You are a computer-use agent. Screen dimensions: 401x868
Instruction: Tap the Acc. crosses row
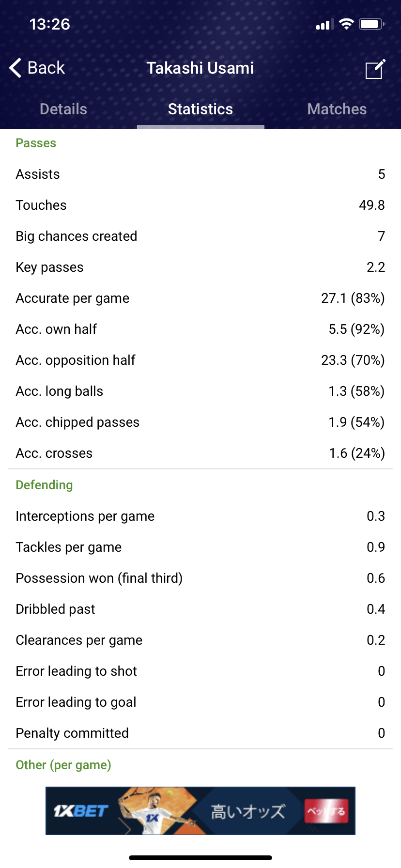[200, 453]
